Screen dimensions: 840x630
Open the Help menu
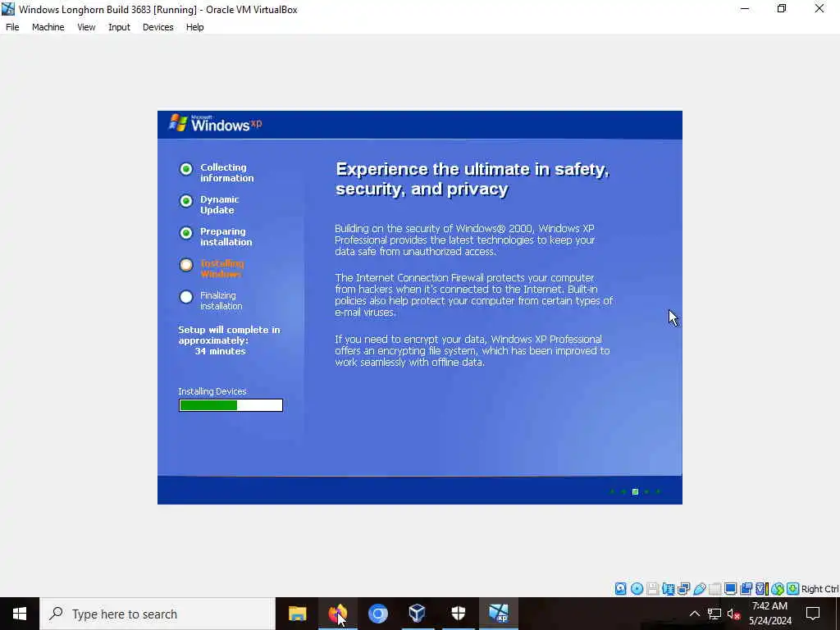pyautogui.click(x=195, y=27)
